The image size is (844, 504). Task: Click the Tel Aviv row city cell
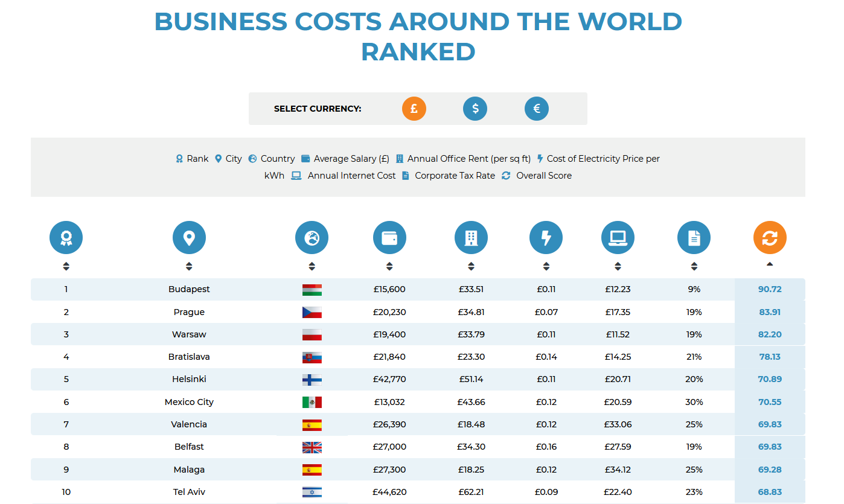(189, 492)
